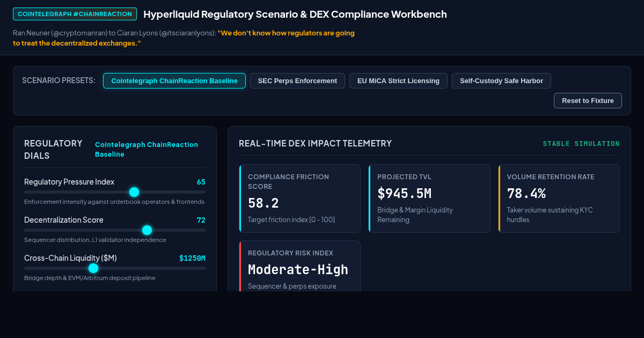This screenshot has width=644, height=338.
Task: Apply SEC Perps Enforcement preset
Action: click(297, 81)
